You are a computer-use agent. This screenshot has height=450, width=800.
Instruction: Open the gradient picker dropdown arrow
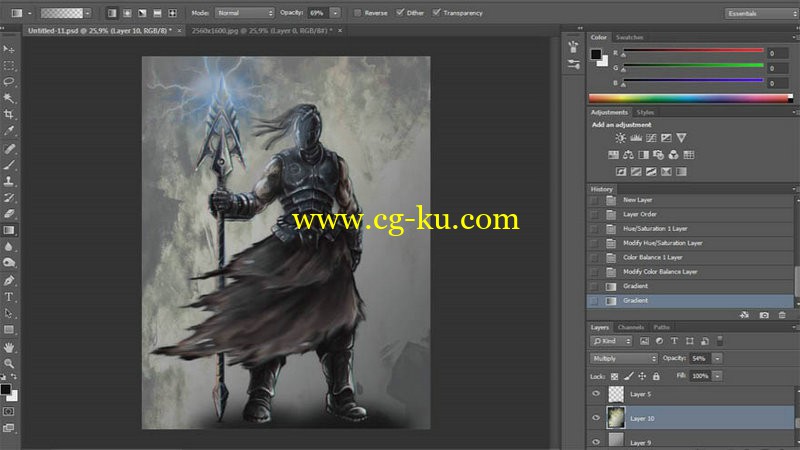click(x=88, y=13)
